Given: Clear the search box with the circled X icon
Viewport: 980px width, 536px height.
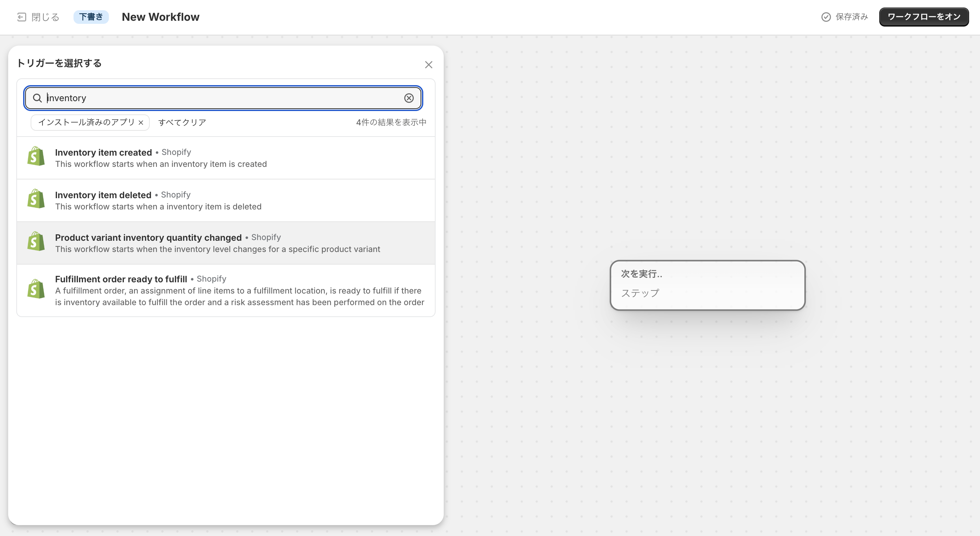Looking at the screenshot, I should [409, 98].
